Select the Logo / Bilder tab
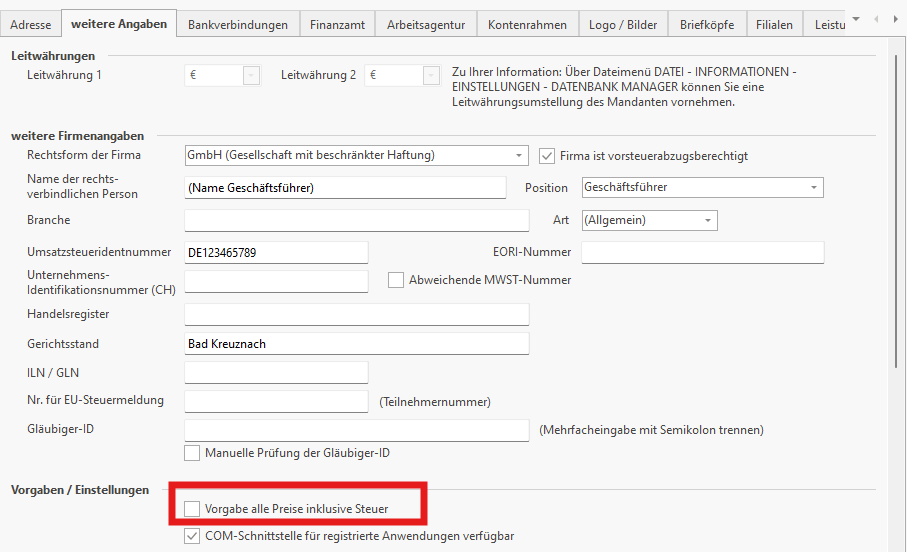The height and width of the screenshot is (552, 907). (623, 25)
